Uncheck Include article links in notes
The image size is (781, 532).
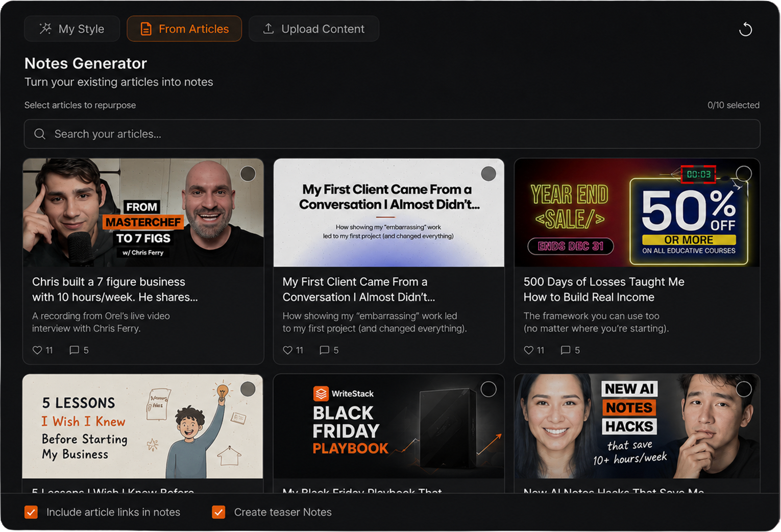point(31,512)
